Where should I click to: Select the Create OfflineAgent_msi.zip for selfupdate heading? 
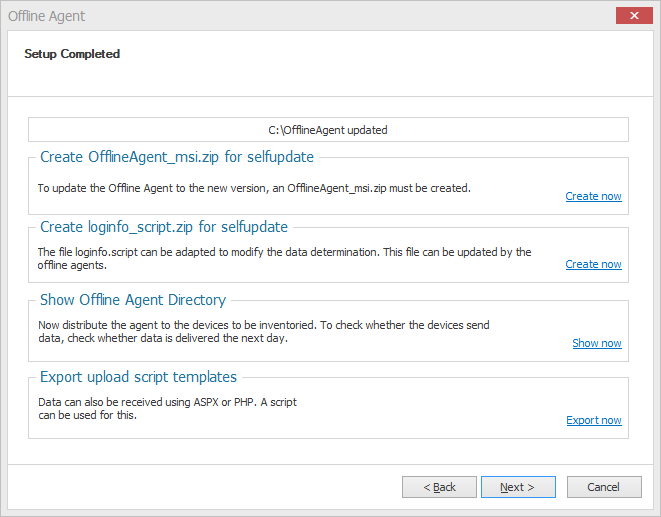coord(177,157)
